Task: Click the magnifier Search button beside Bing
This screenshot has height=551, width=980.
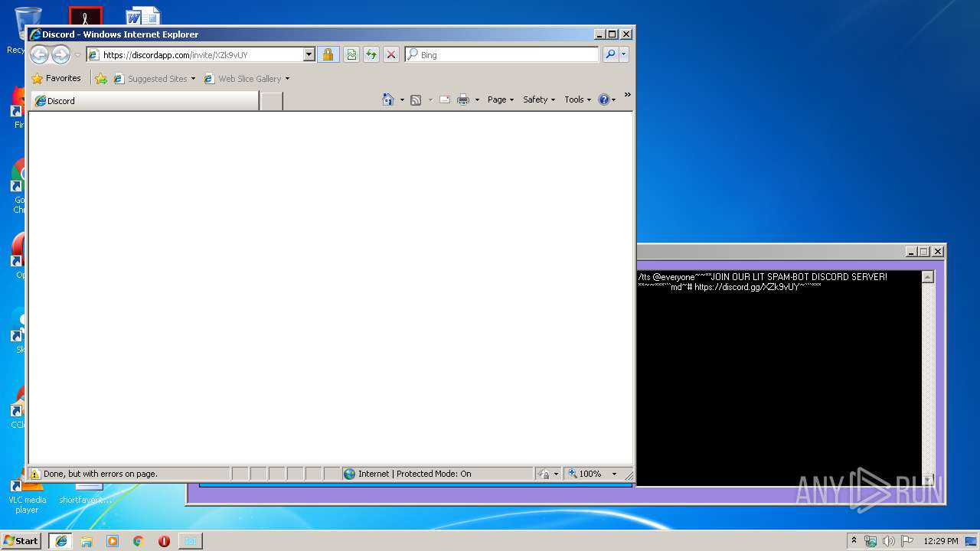Action: click(x=610, y=54)
